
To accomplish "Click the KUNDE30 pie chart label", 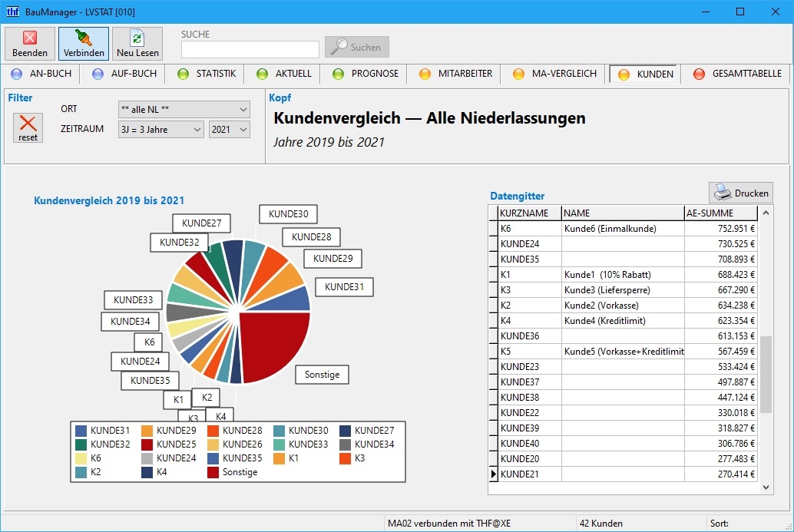I will [288, 214].
